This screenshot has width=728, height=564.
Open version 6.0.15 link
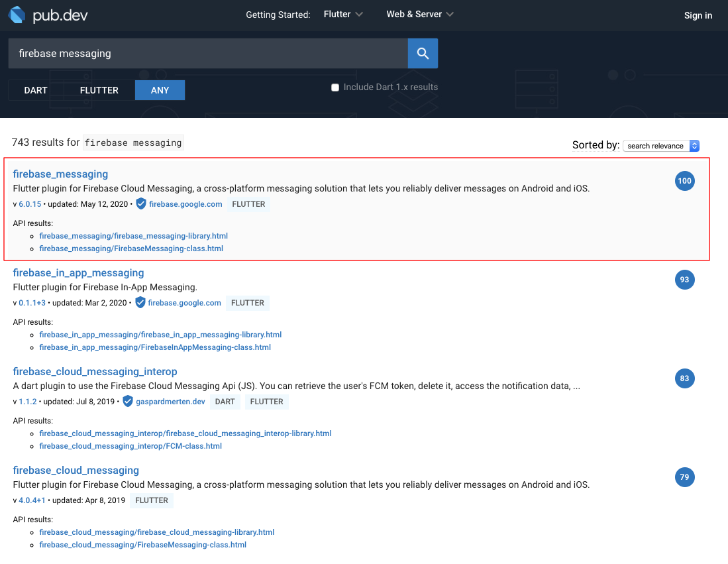30,204
